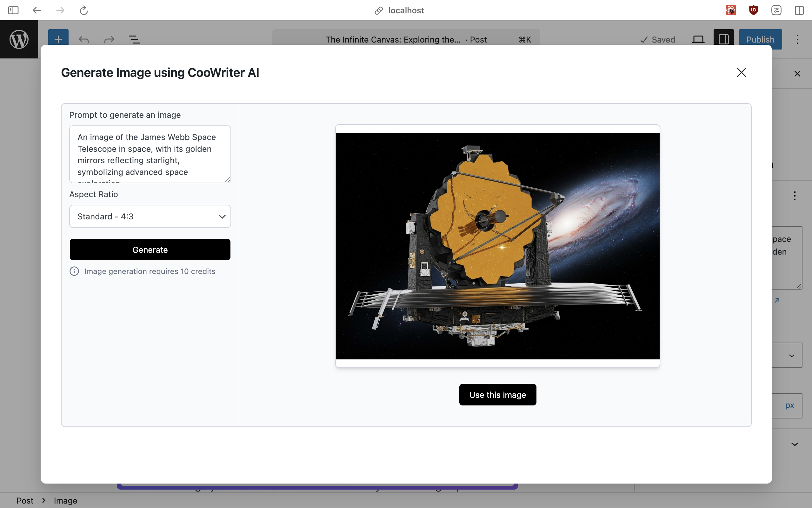Click the block inserter plus button

click(x=58, y=39)
